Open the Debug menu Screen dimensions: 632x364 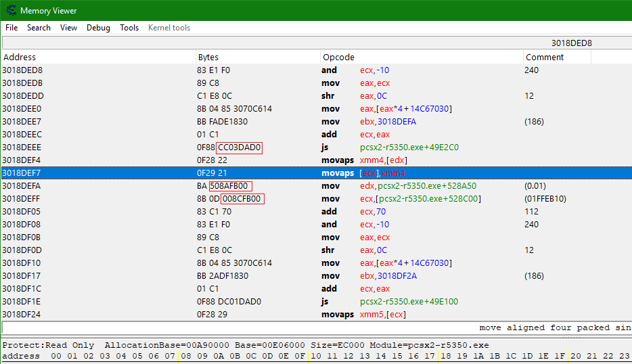pyautogui.click(x=98, y=28)
